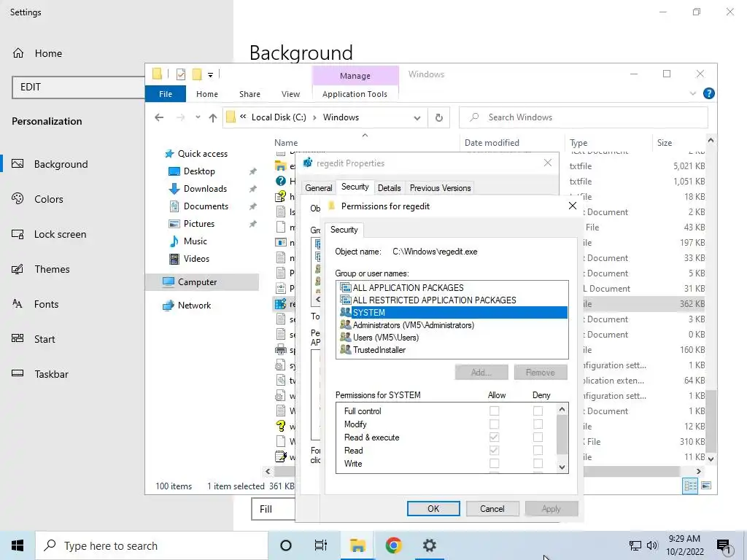The image size is (747, 560).
Task: Click the Search Windows box
Action: point(583,117)
